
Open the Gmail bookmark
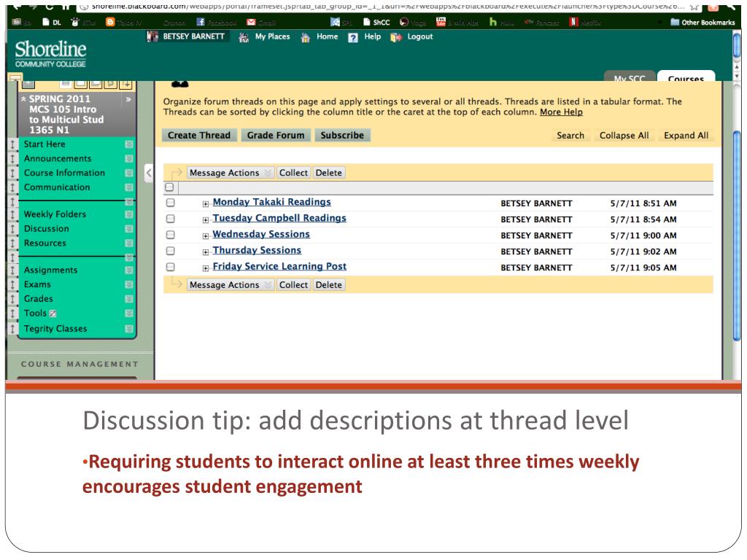pyautogui.click(x=261, y=23)
